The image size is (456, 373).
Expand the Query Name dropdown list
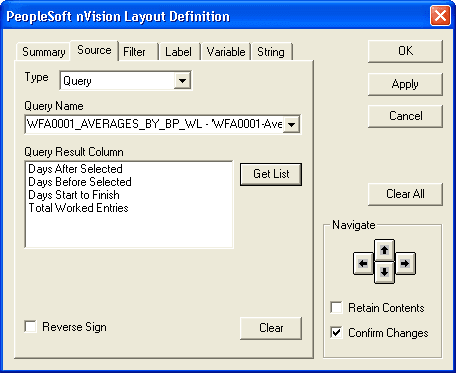click(x=291, y=125)
